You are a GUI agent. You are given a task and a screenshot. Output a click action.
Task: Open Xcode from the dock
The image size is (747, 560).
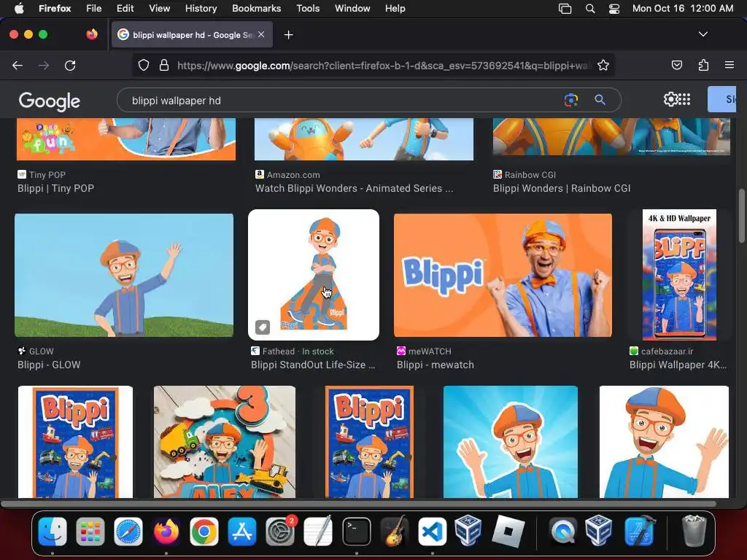tap(639, 531)
